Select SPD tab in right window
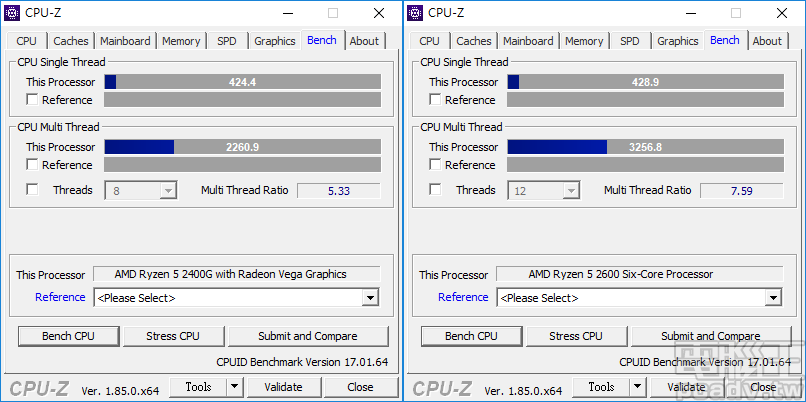This screenshot has height=402, width=806. pyautogui.click(x=630, y=41)
